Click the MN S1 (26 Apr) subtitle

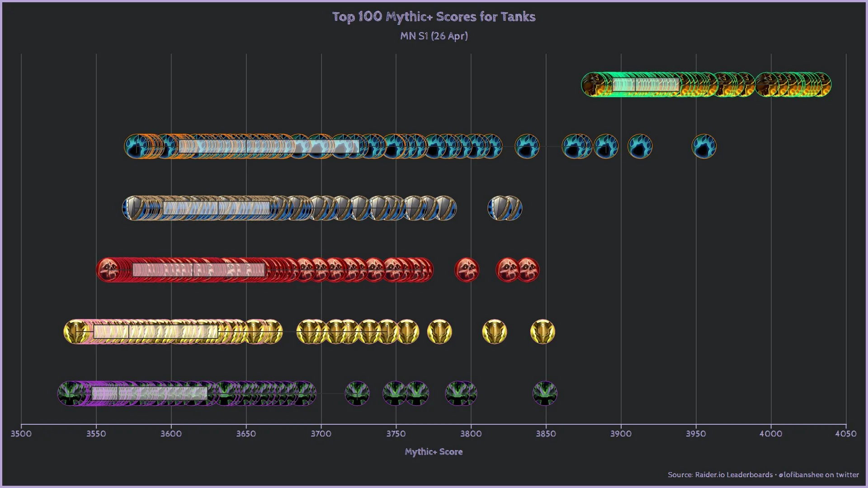[x=434, y=36]
